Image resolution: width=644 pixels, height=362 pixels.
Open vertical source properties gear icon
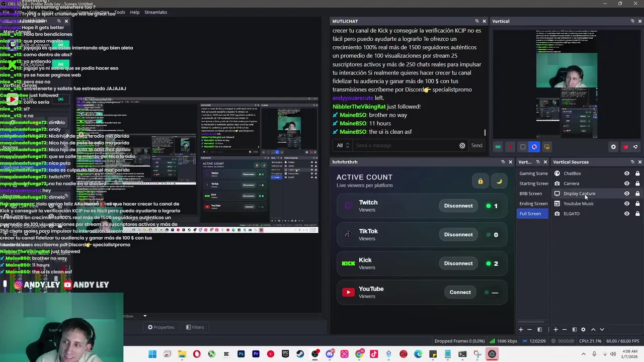click(583, 329)
